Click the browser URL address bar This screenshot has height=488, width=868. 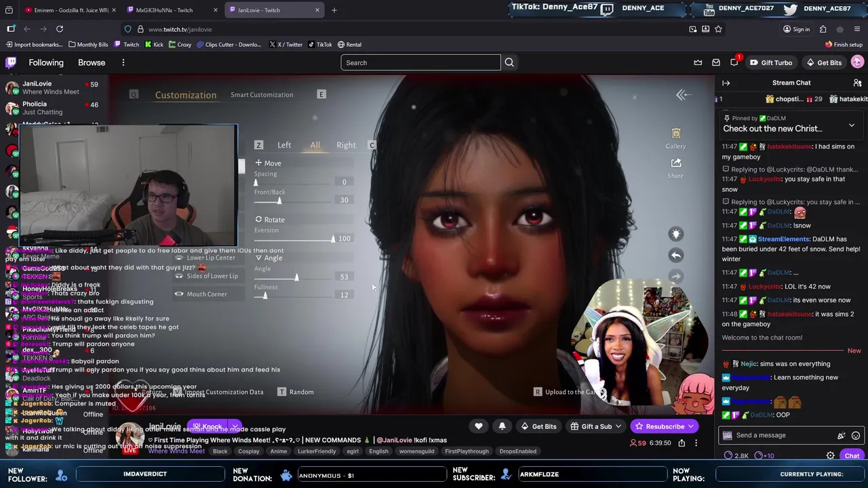click(407, 29)
